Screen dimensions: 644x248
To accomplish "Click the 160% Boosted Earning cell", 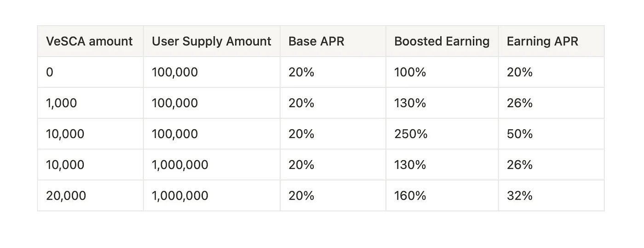I will (x=410, y=196).
